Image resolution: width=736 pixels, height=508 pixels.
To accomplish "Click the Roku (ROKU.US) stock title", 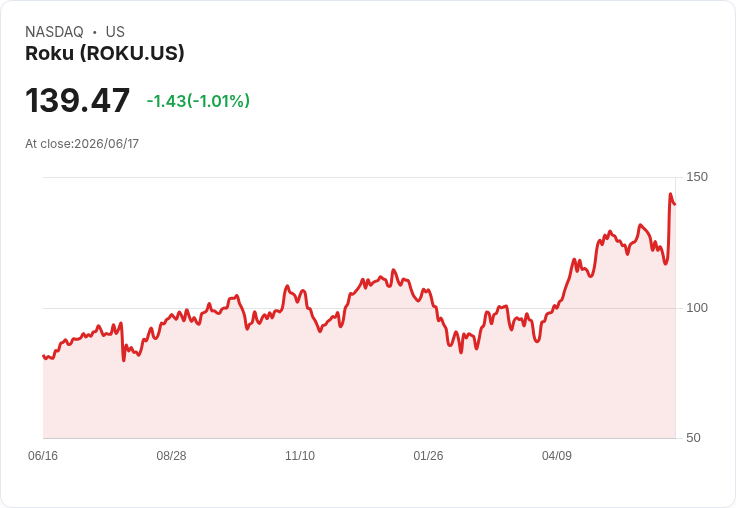I will 105,54.
